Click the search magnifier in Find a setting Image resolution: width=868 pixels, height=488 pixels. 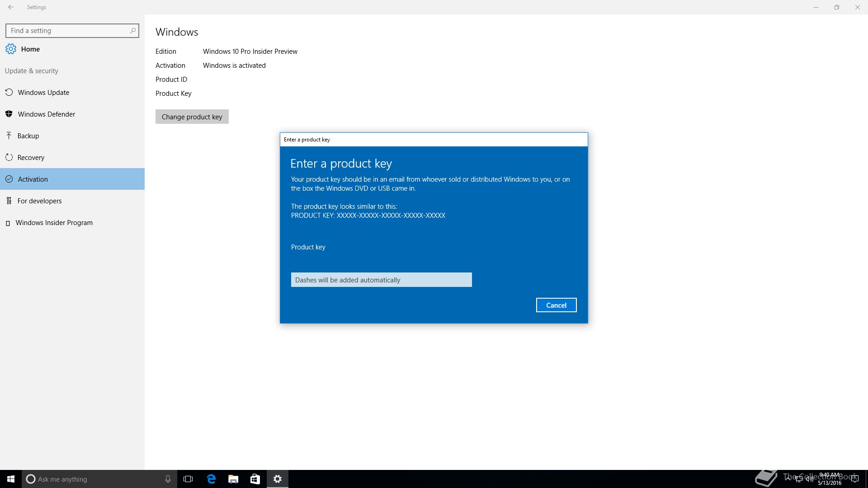(132, 31)
